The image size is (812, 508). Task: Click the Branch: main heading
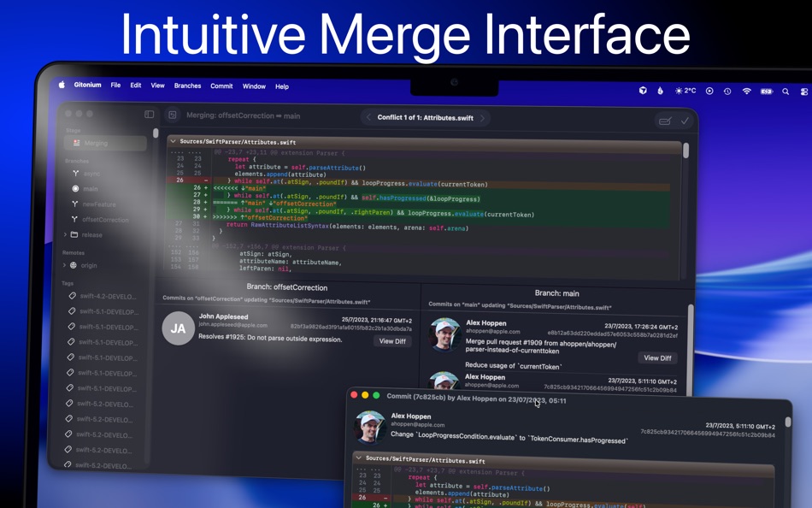click(x=556, y=292)
